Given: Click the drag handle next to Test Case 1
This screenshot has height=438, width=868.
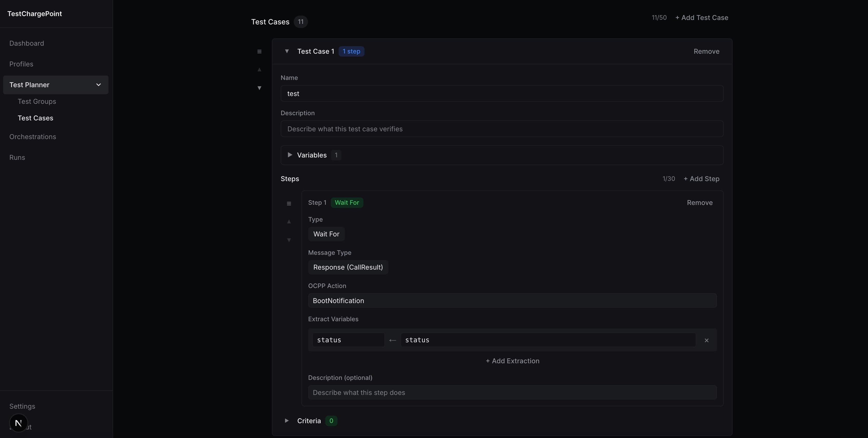Looking at the screenshot, I should click(259, 51).
